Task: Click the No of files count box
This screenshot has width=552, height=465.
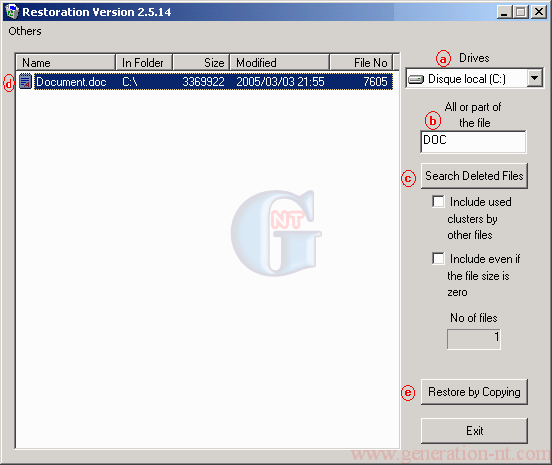Action: 473,339
